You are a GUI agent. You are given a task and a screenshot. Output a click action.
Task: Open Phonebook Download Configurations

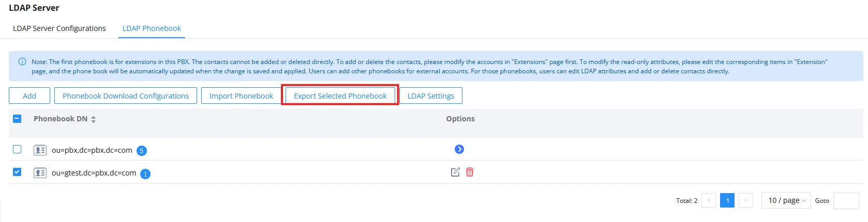[126, 96]
